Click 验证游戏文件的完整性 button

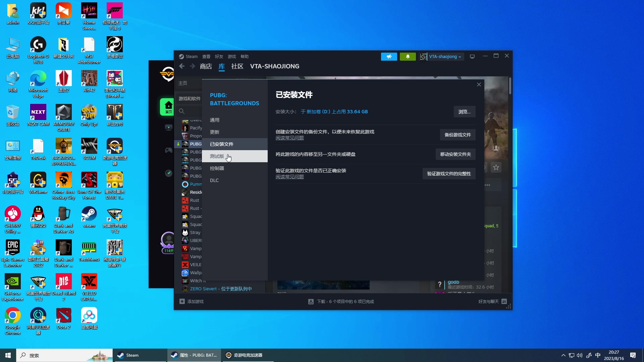449,173
